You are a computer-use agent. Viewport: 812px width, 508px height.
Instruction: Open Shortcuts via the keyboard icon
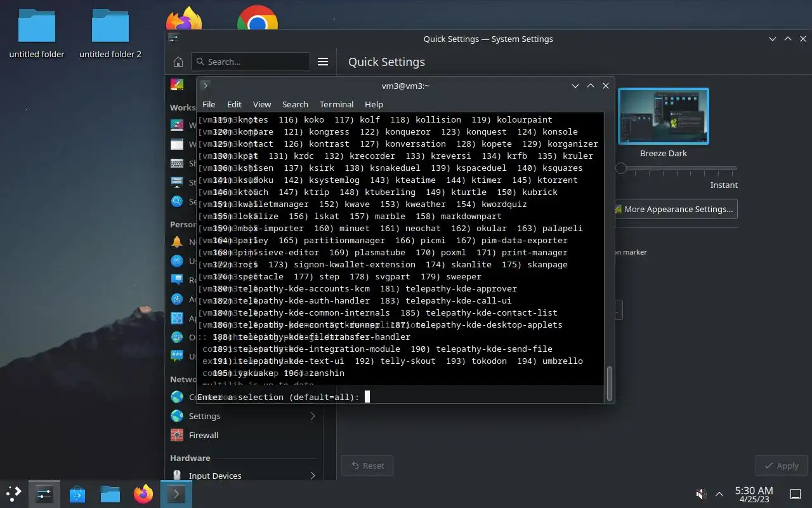[x=177, y=163]
